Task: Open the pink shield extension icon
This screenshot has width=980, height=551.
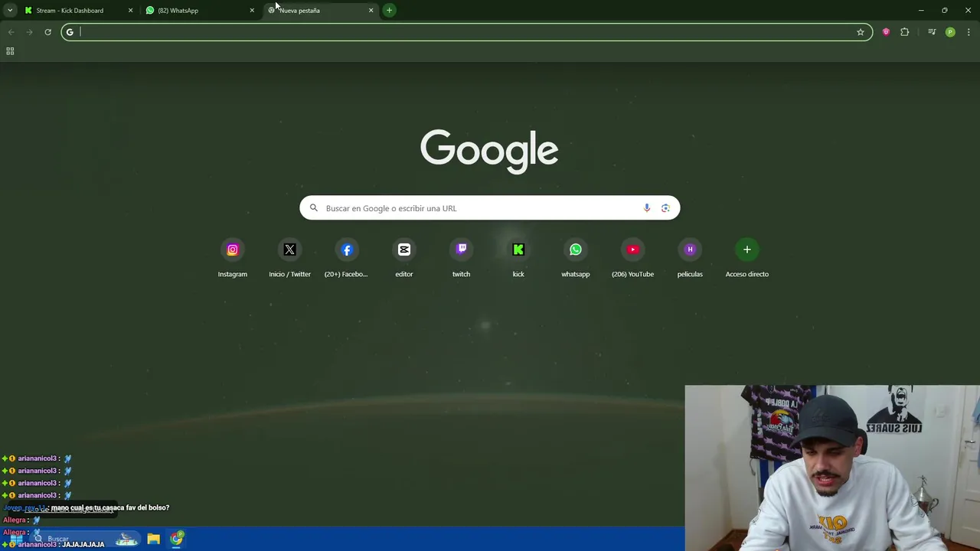Action: pos(886,32)
